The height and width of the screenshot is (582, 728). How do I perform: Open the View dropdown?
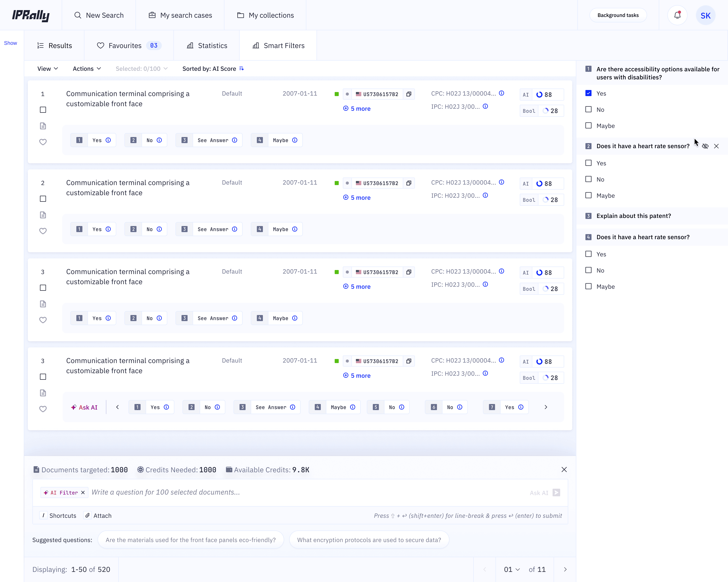click(48, 69)
